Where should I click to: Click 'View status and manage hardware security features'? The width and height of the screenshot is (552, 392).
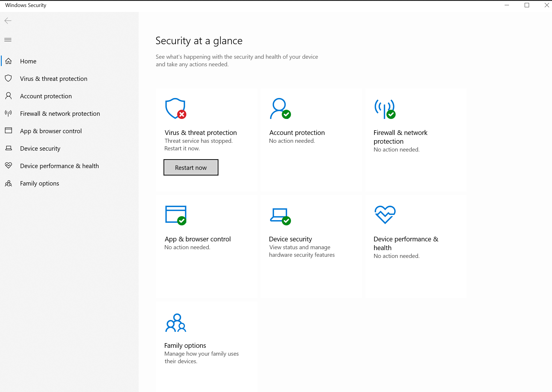coord(302,251)
